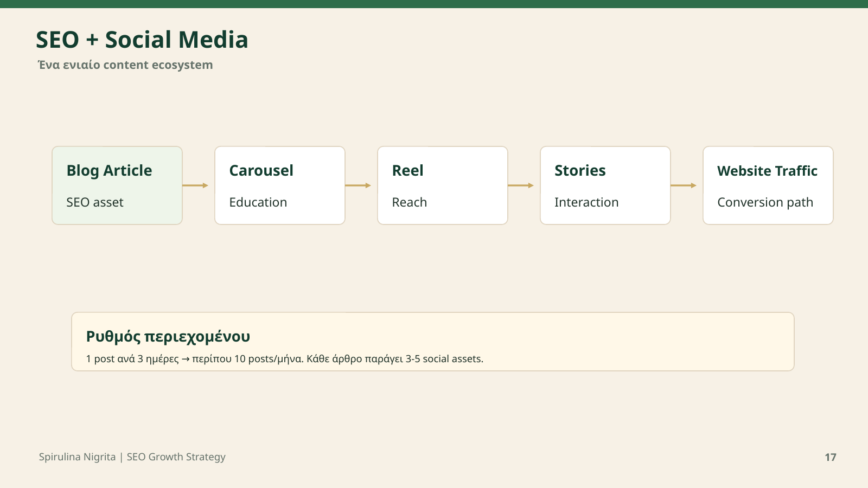Click the 'Carousel' card heading

tap(261, 170)
